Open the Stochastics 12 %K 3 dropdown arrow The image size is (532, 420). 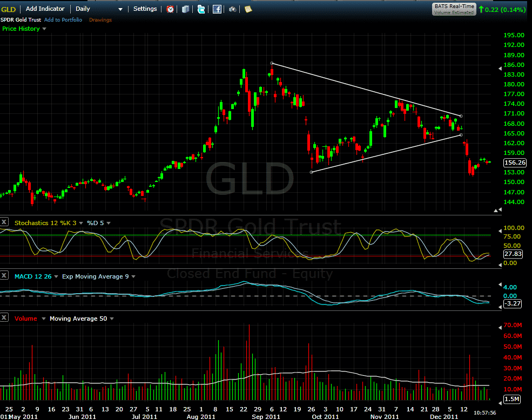click(81, 223)
